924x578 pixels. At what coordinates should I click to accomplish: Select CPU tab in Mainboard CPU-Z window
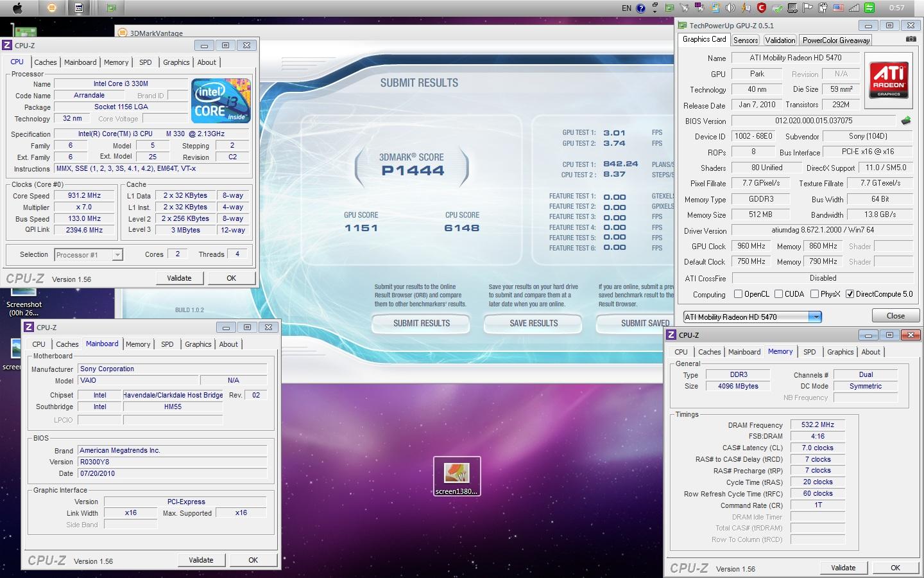(x=39, y=344)
